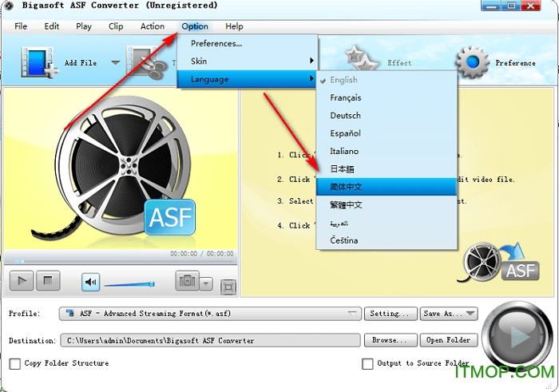Image resolution: width=559 pixels, height=392 pixels.
Task: Mute audio with the speaker icon
Action: (x=90, y=282)
